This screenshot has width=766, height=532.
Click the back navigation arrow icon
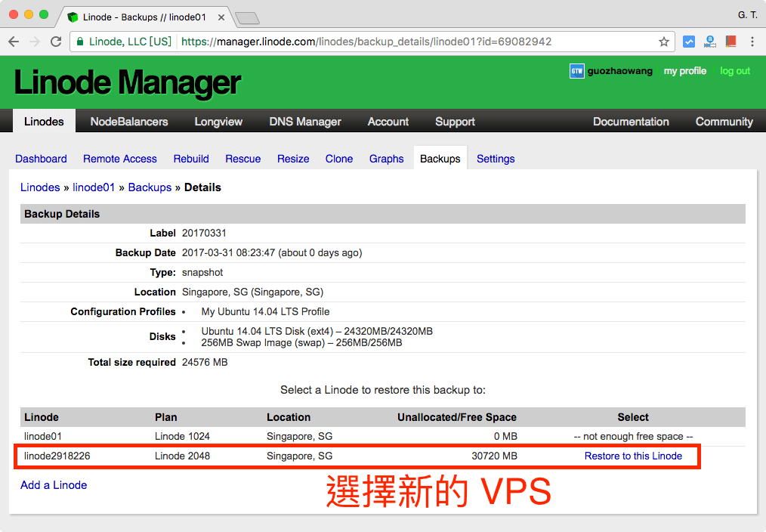(14, 42)
